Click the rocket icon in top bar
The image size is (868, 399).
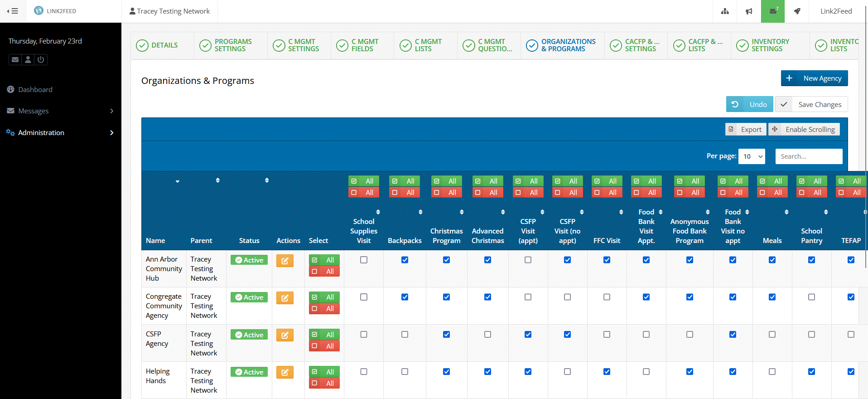pos(797,11)
